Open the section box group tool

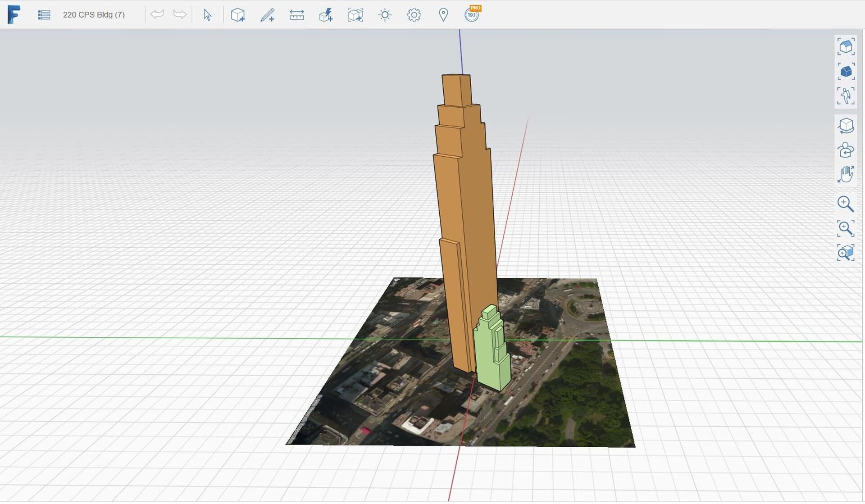tap(355, 15)
